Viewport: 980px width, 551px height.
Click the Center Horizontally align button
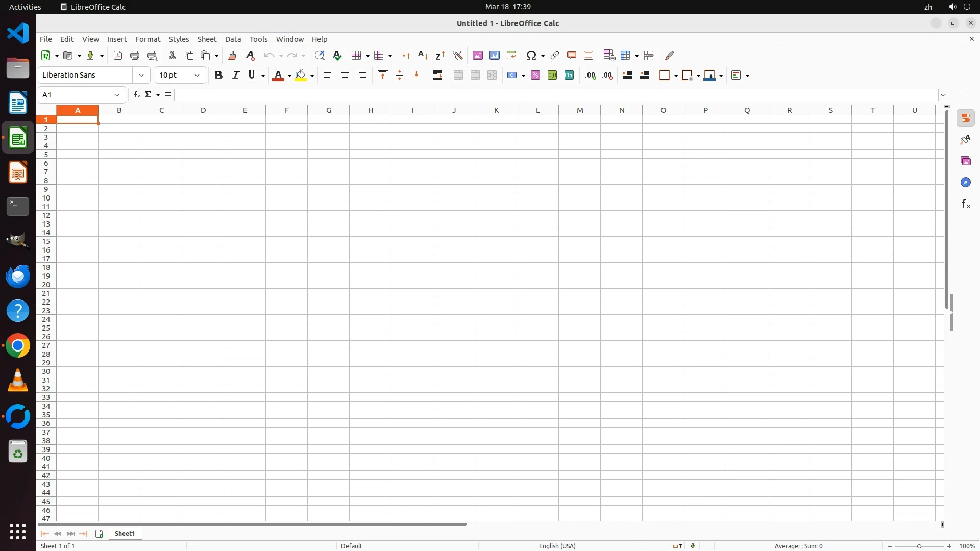345,75
